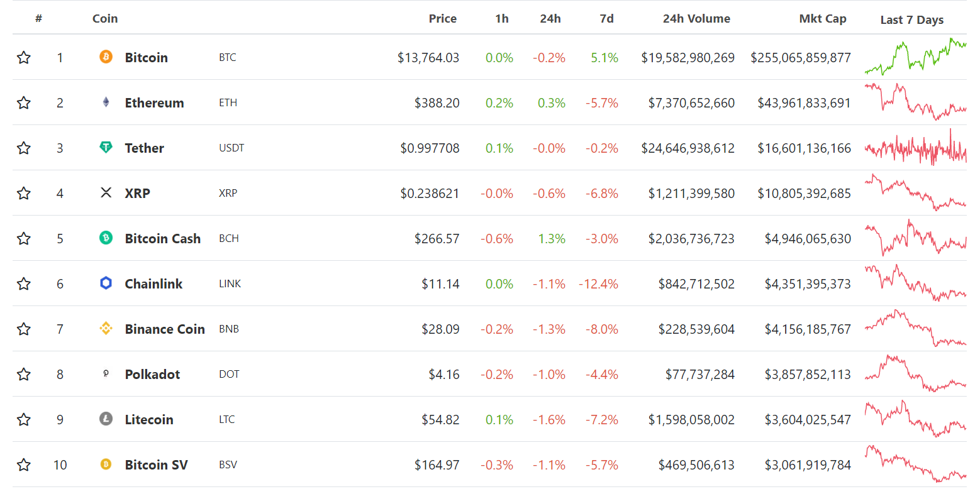Sort by Mkt Cap column header
This screenshot has height=489, width=980.
[x=823, y=19]
